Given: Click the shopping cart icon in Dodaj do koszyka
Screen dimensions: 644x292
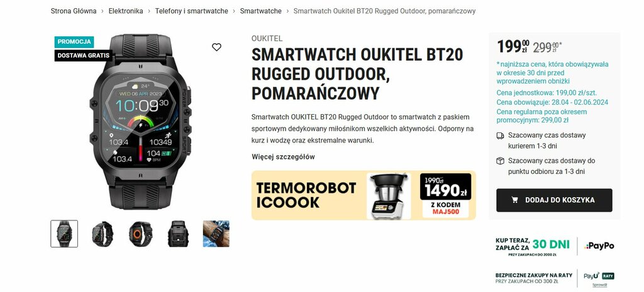Looking at the screenshot, I should [514, 200].
